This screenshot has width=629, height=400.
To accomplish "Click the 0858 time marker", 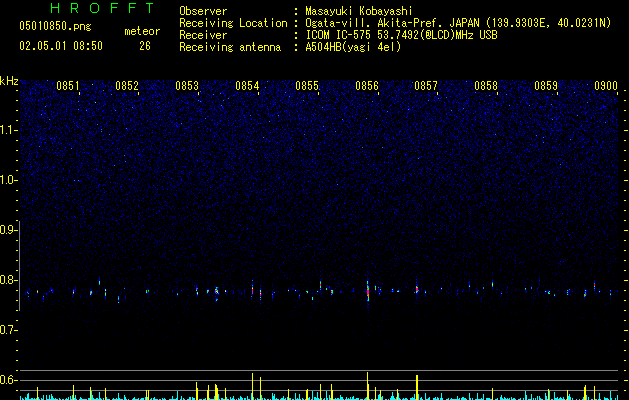I will 486,86.
